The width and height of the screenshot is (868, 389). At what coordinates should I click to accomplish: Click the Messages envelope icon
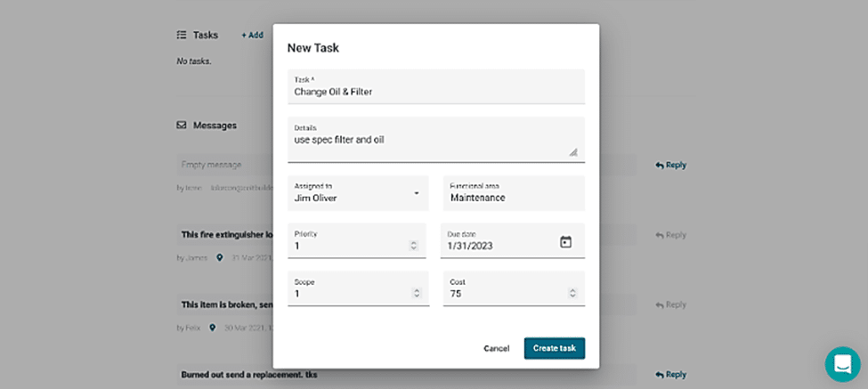click(182, 126)
